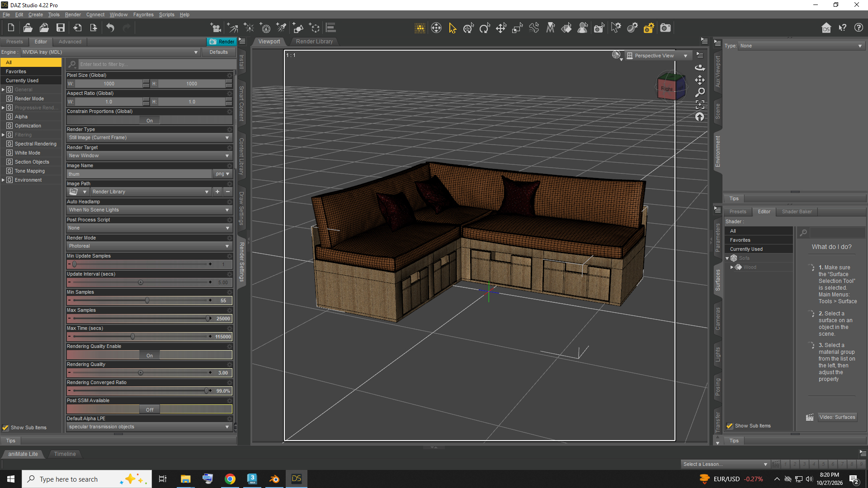Click the Render camera icon in toolbar
Screen dimensions: 868x488
point(665,28)
